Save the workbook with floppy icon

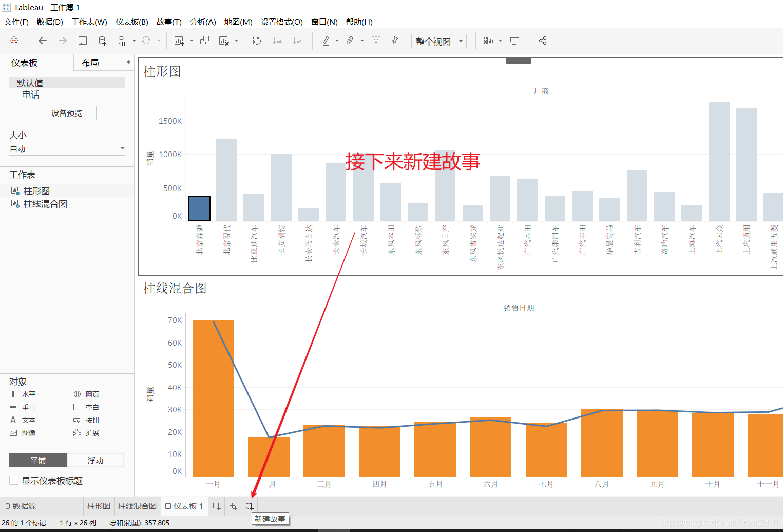pos(82,41)
